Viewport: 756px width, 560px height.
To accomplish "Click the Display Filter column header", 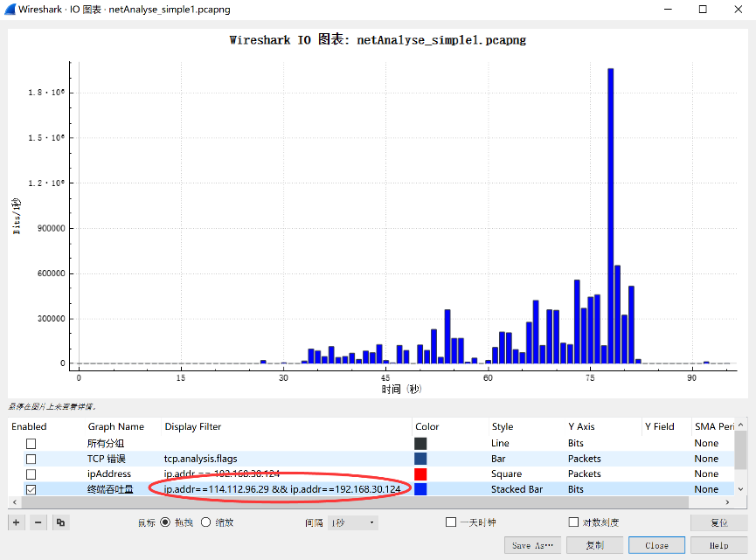I will [193, 426].
